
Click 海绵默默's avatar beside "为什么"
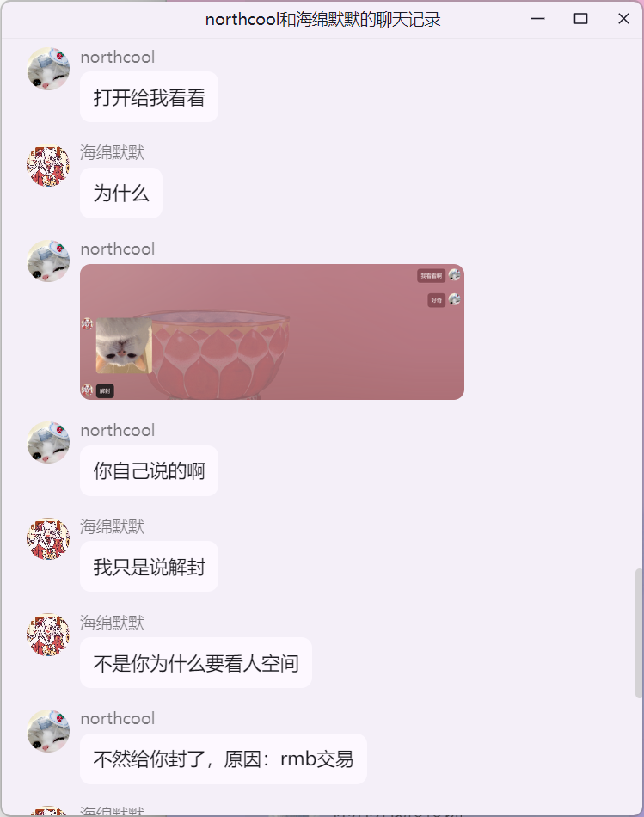coord(48,165)
